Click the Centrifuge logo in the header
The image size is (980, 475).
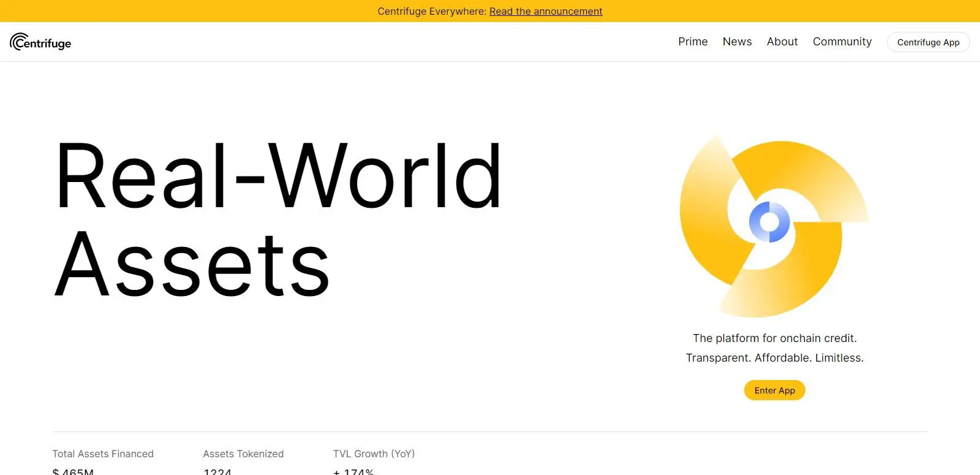coord(40,42)
